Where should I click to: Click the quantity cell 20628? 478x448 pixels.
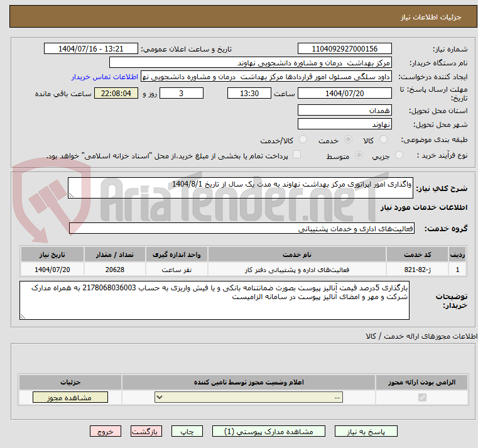tap(114, 270)
